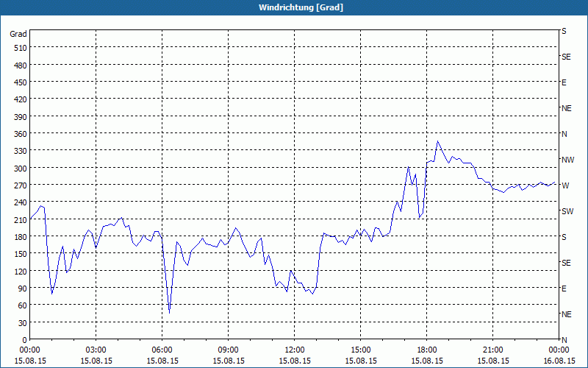Screen dimensions: 588x368
Task: Click the 360 tick on the y-axis
Action: point(18,133)
